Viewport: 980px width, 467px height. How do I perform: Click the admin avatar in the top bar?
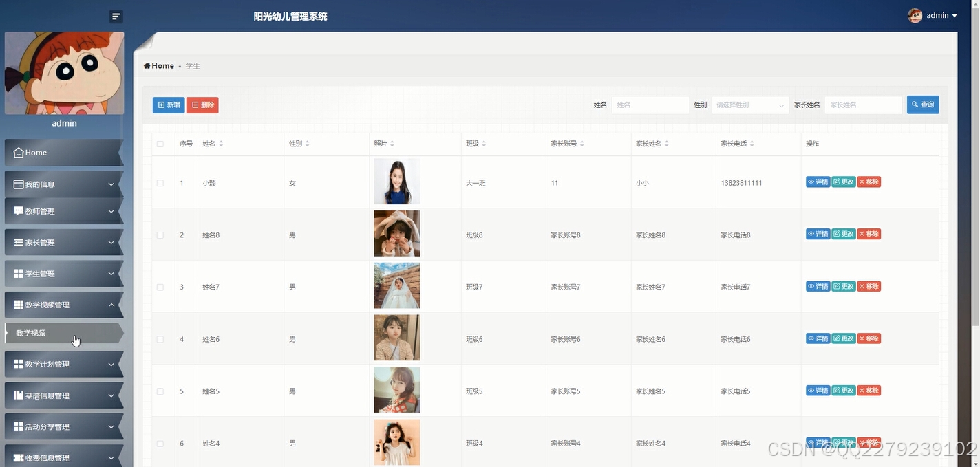915,14
